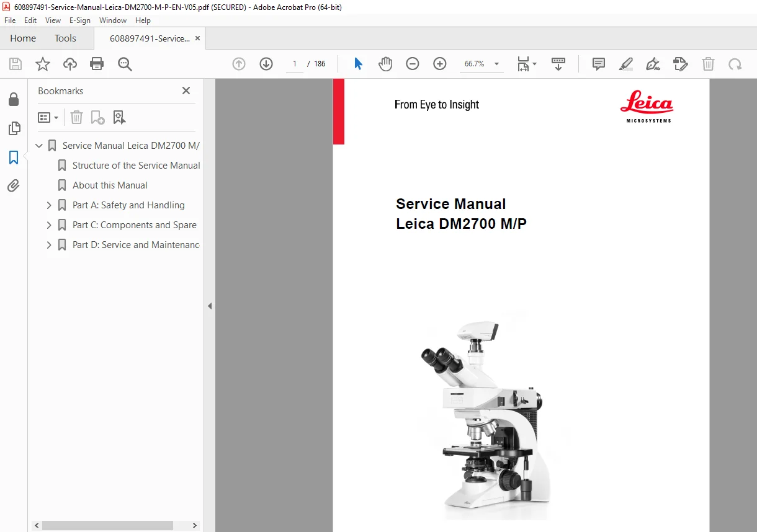The width and height of the screenshot is (757, 532).
Task: Find current bookmark icon
Action: coord(119,117)
